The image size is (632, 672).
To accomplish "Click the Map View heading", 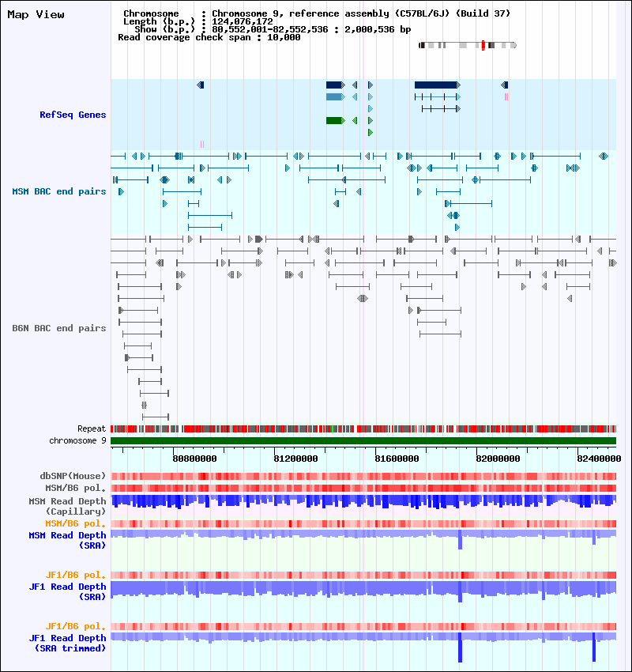I will click(36, 14).
